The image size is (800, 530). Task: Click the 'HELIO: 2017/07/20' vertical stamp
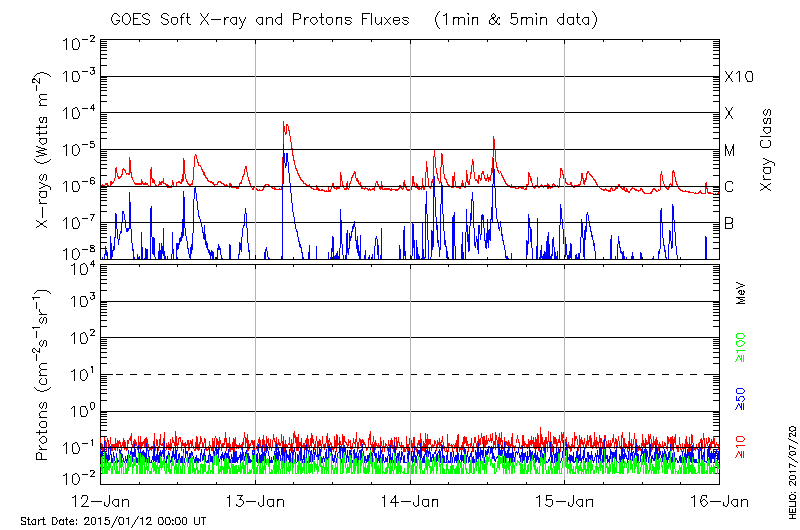click(x=792, y=470)
